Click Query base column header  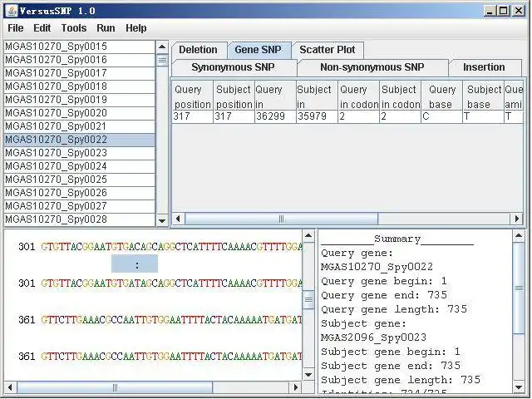click(x=441, y=96)
